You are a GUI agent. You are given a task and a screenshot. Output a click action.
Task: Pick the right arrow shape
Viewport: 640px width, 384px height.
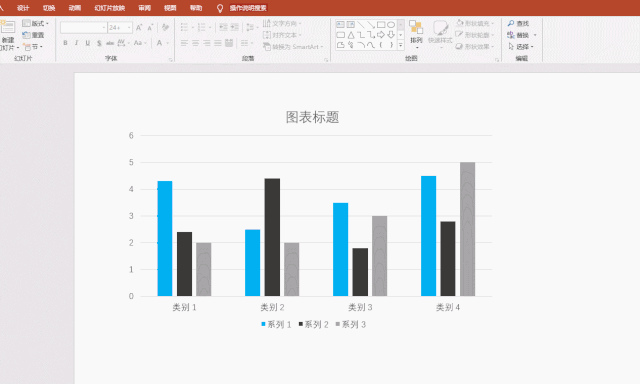[381, 35]
